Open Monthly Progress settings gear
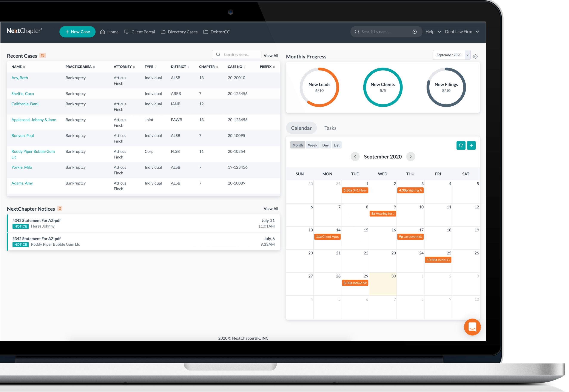 pos(475,57)
